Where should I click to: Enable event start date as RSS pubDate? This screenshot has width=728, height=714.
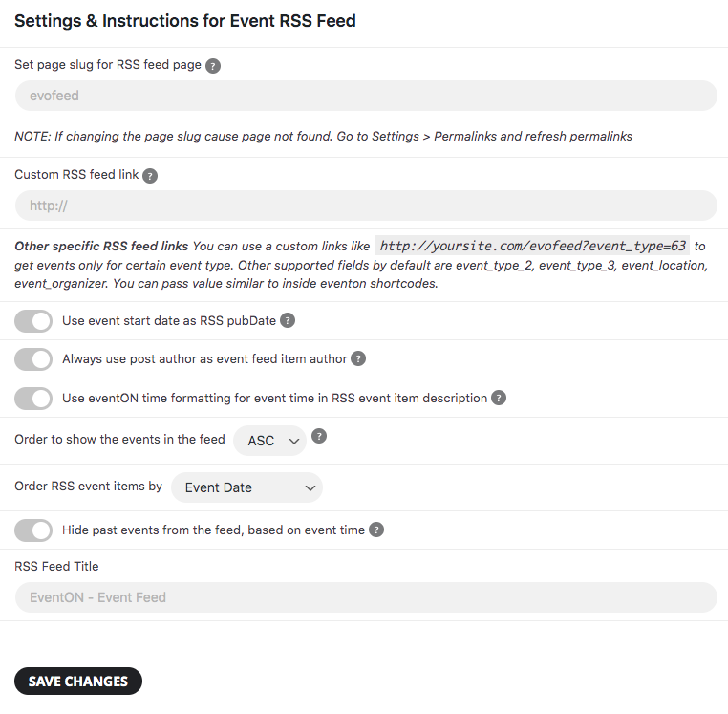pos(33,321)
